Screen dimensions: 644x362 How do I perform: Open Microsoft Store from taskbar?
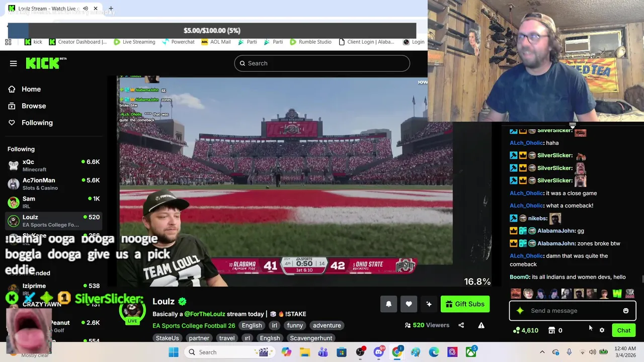tap(342, 352)
